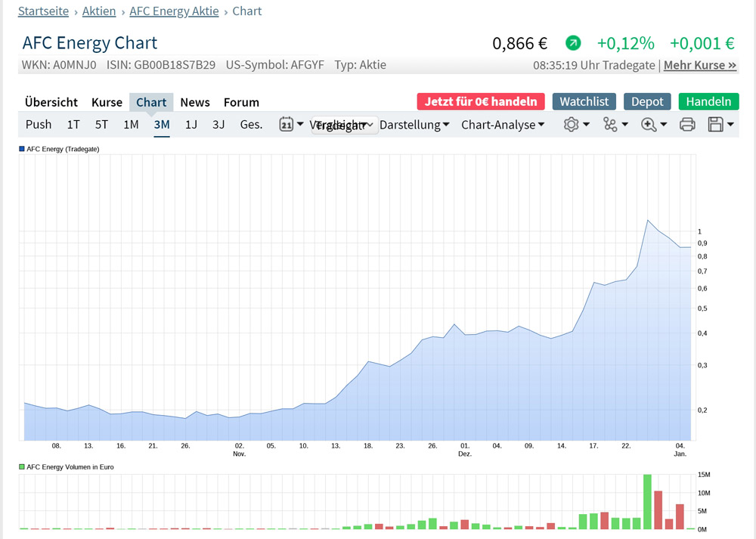Open the share nodes icon menu
This screenshot has height=539, width=756.
610,125
